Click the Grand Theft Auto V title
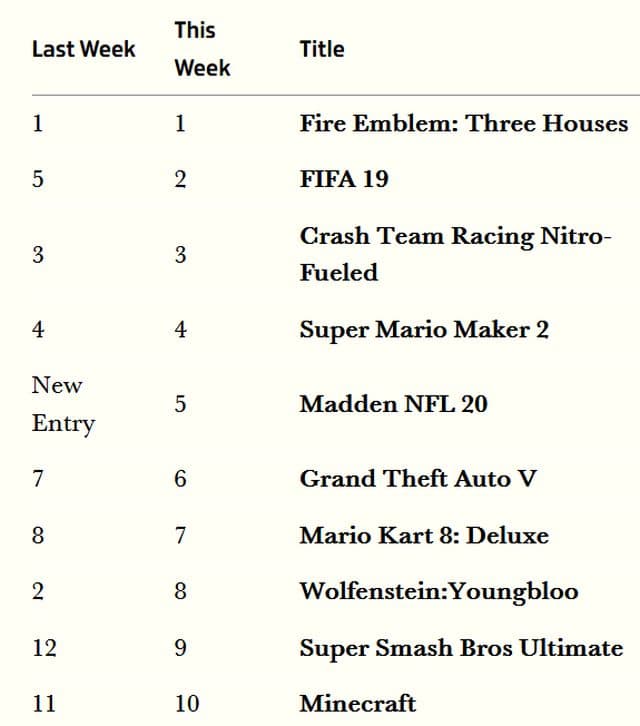Image resolution: width=640 pixels, height=726 pixels. 417,479
